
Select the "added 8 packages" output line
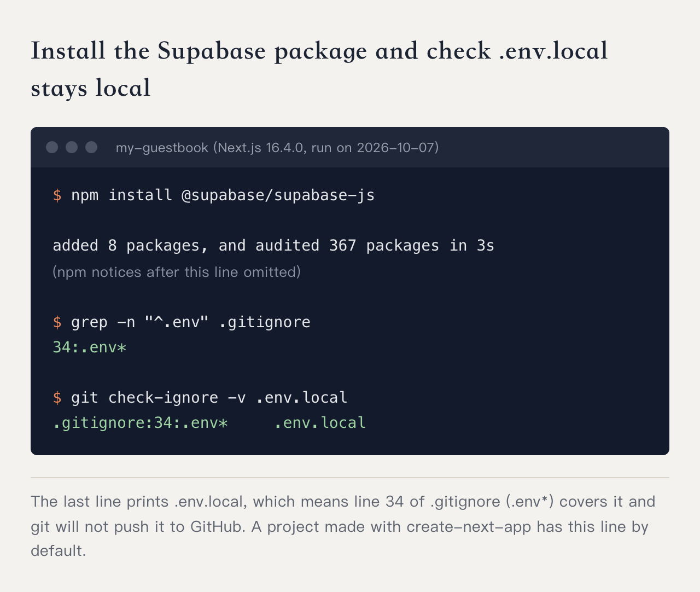click(273, 246)
